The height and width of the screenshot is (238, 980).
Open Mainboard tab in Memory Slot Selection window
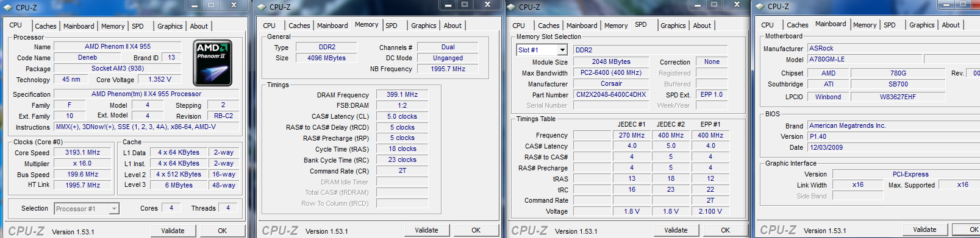(x=582, y=26)
